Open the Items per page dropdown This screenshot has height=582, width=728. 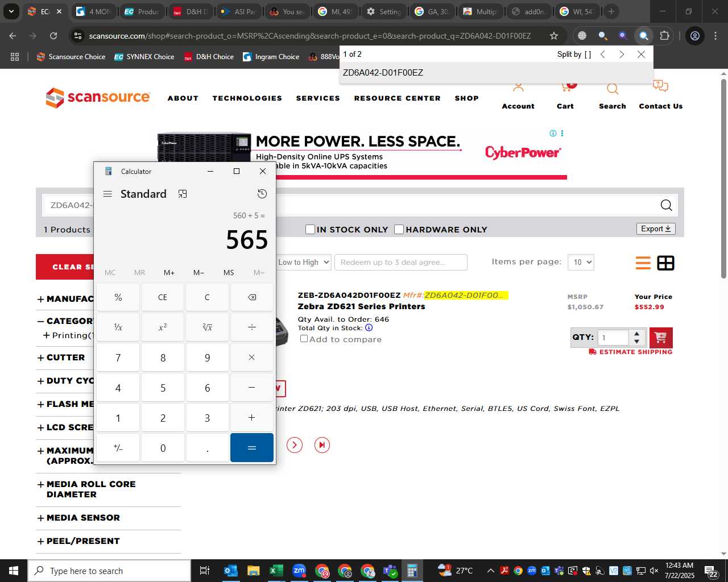tap(581, 262)
